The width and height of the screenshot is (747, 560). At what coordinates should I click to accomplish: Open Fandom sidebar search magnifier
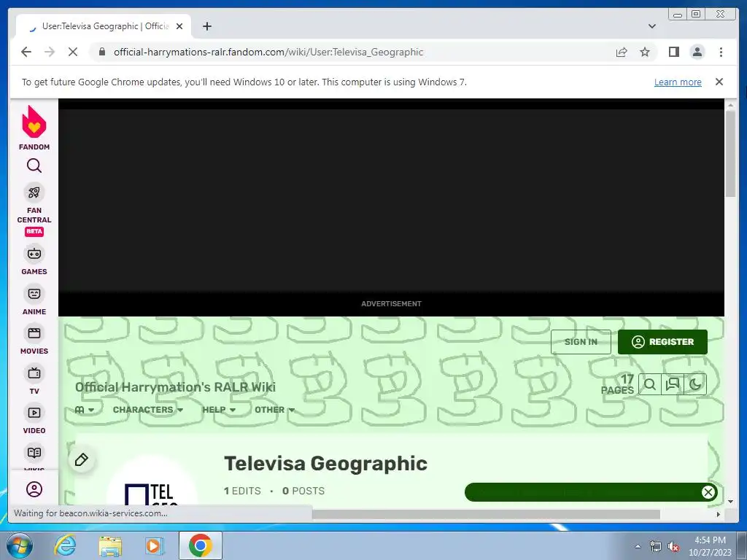click(x=34, y=166)
